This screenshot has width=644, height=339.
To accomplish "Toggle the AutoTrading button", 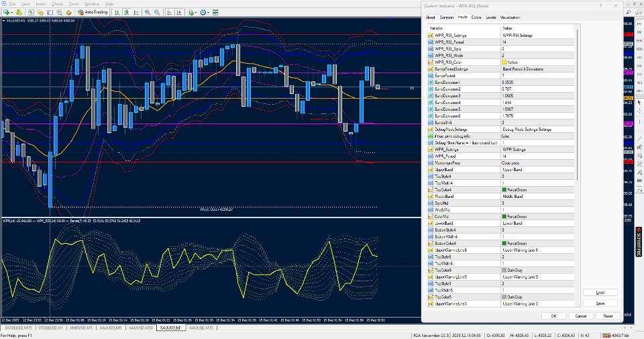I will [93, 12].
